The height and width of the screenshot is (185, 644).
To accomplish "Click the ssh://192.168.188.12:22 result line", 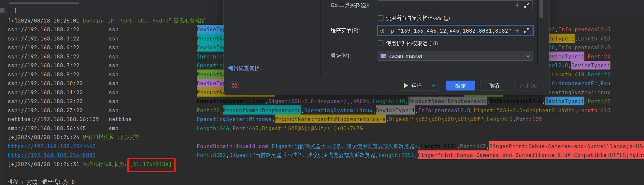I will (x=45, y=101).
